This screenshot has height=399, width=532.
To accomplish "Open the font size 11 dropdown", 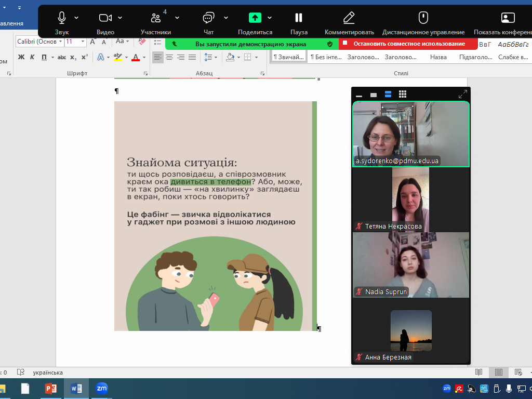I will point(83,42).
